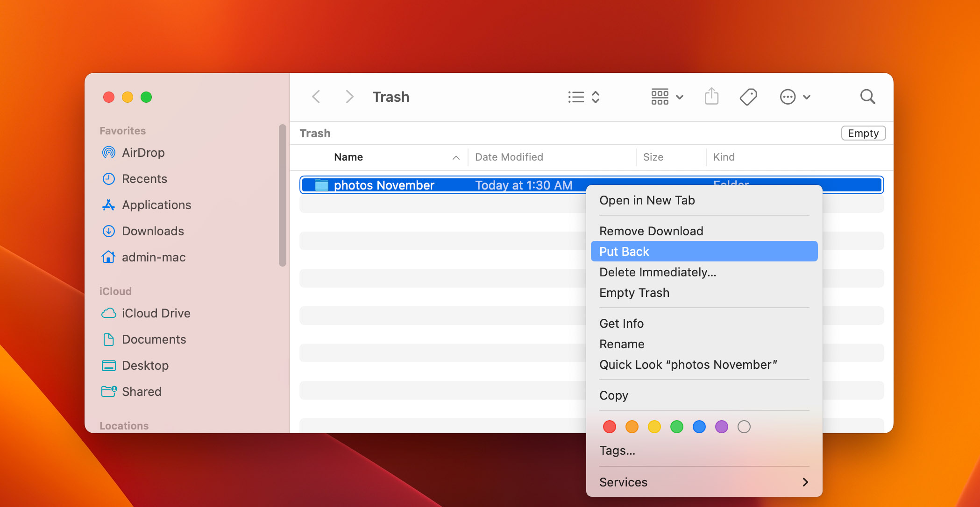Open Downloads in the sidebar

(153, 231)
